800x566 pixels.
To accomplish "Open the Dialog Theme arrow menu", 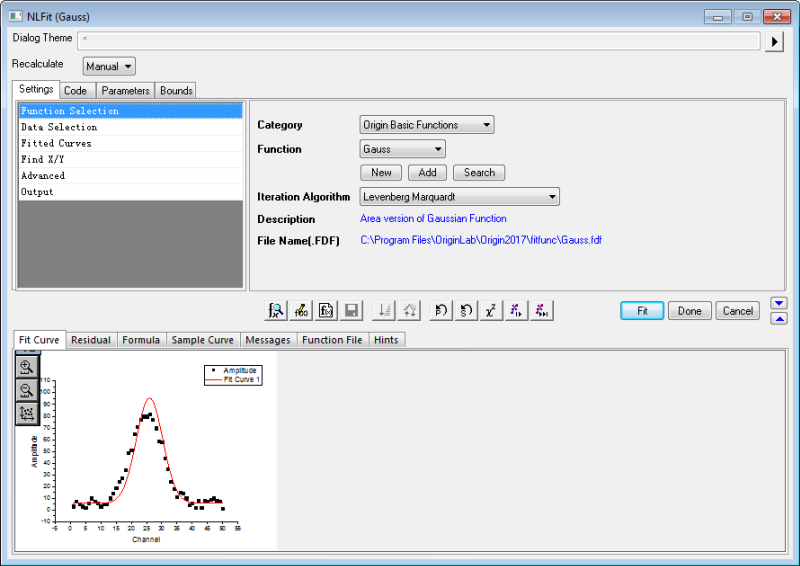I will point(775,41).
